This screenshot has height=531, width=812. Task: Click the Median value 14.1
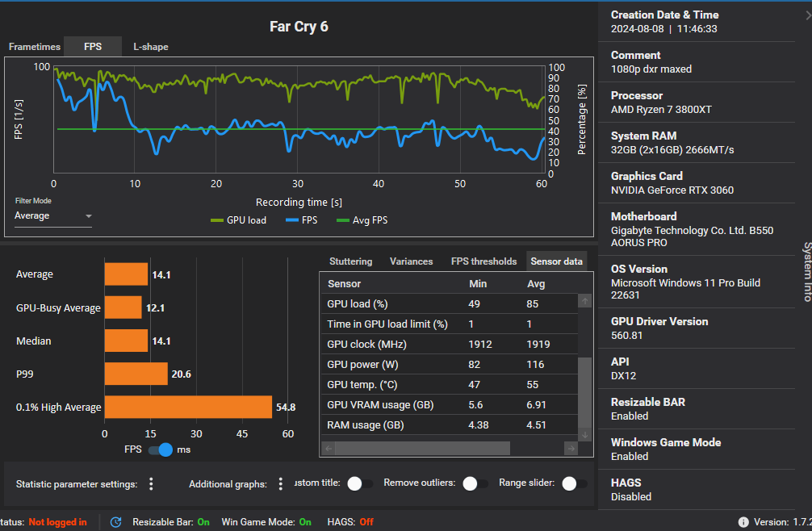pos(161,341)
